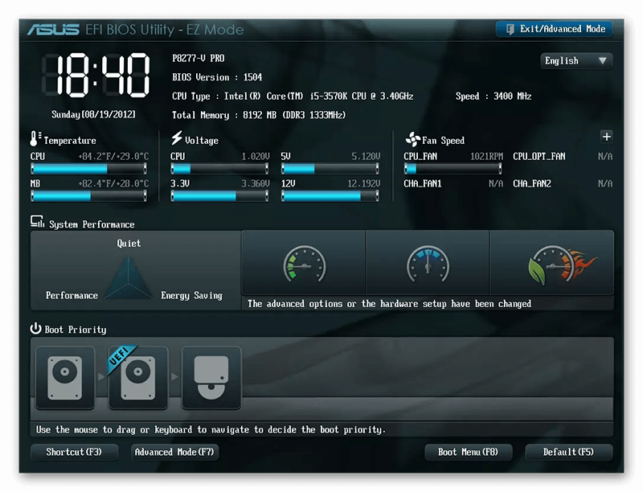Click the Boot Priority power icon
The height and width of the screenshot is (492, 643).
pyautogui.click(x=36, y=328)
